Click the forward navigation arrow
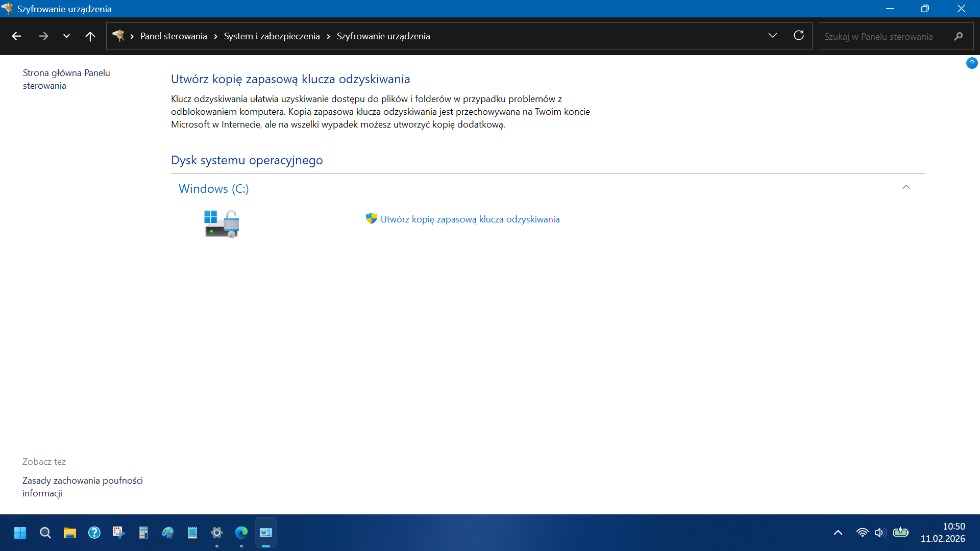Viewport: 980px width, 551px height. (43, 36)
